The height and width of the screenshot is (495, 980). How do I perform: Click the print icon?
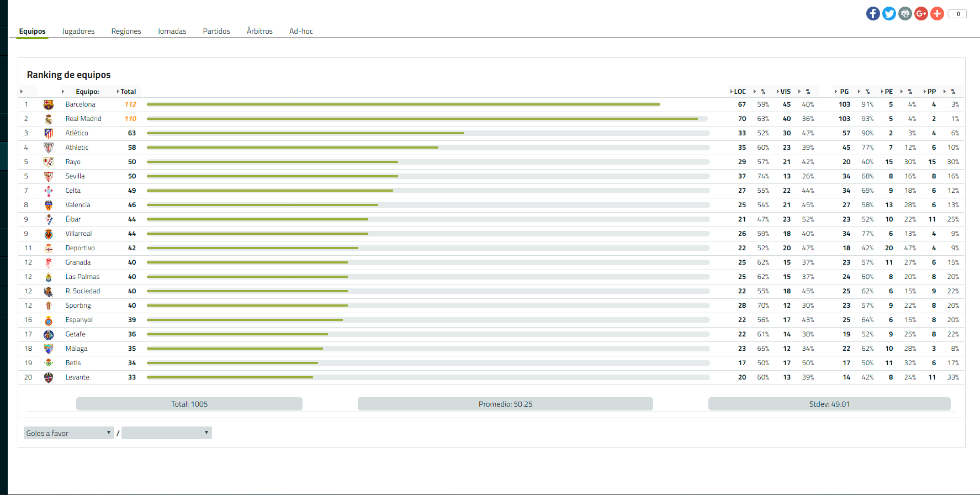pyautogui.click(x=905, y=14)
